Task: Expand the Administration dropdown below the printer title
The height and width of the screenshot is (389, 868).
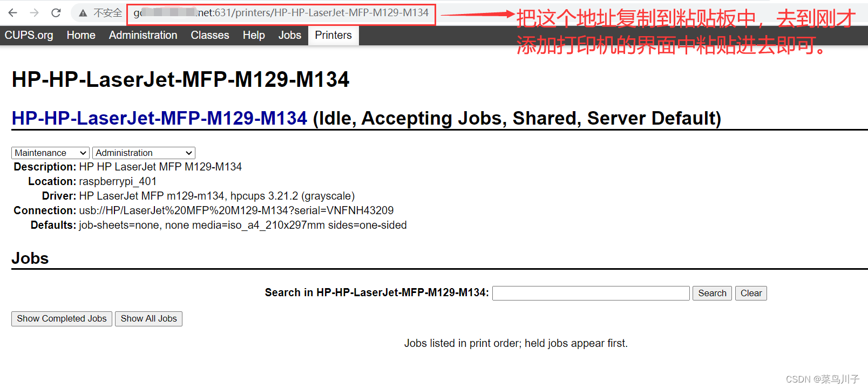Action: [144, 153]
